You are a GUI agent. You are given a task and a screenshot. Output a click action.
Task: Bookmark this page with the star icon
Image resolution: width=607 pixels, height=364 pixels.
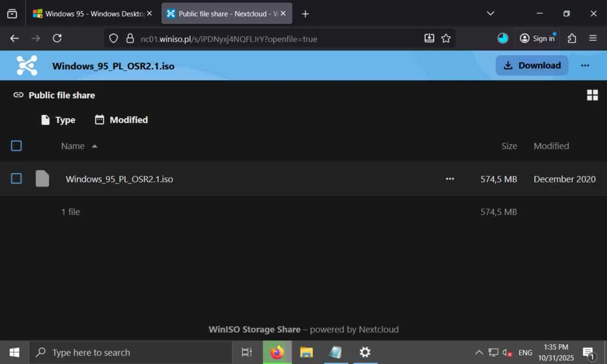click(x=446, y=38)
